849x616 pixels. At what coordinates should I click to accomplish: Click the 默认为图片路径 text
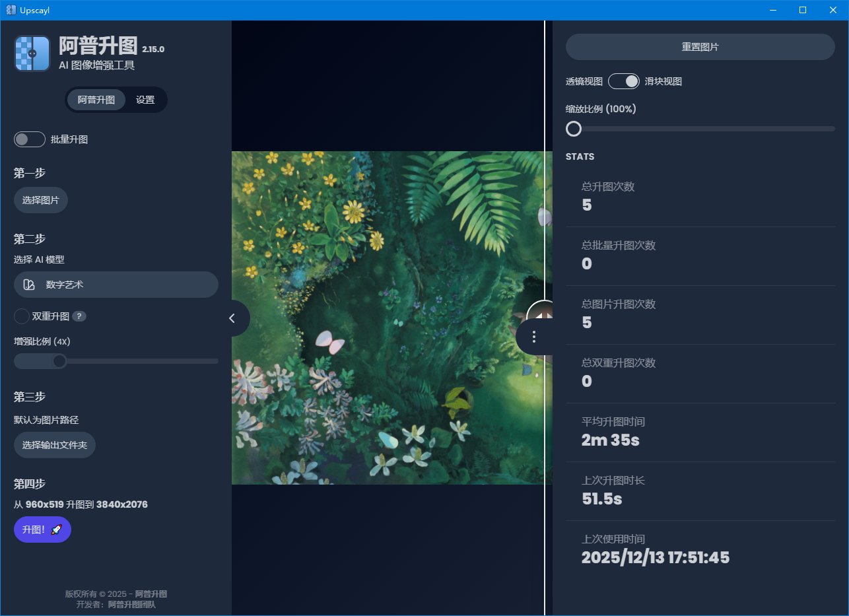(46, 420)
